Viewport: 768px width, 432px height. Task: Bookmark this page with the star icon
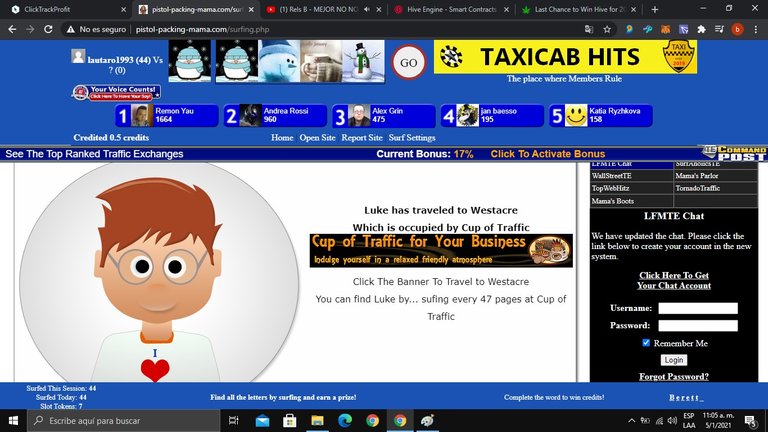click(x=607, y=29)
